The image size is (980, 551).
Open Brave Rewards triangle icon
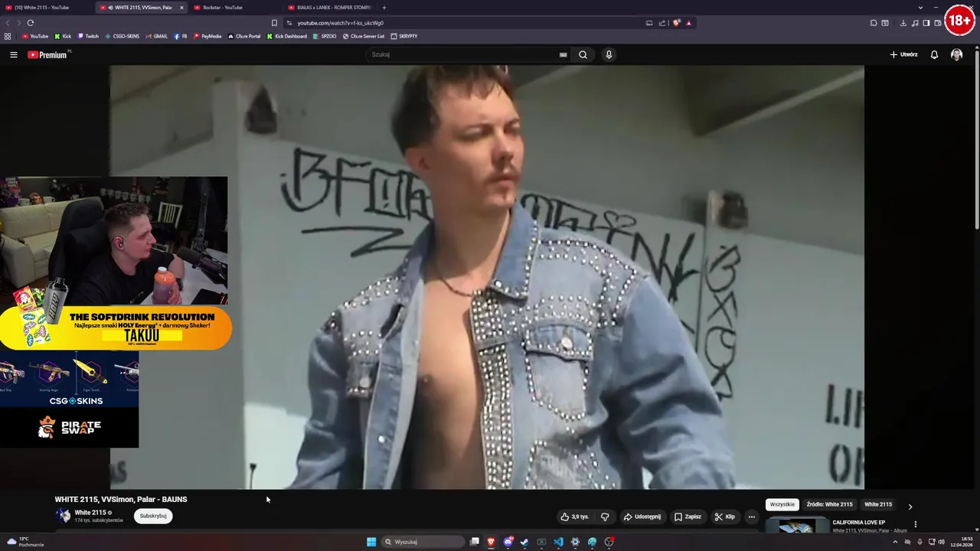(688, 23)
